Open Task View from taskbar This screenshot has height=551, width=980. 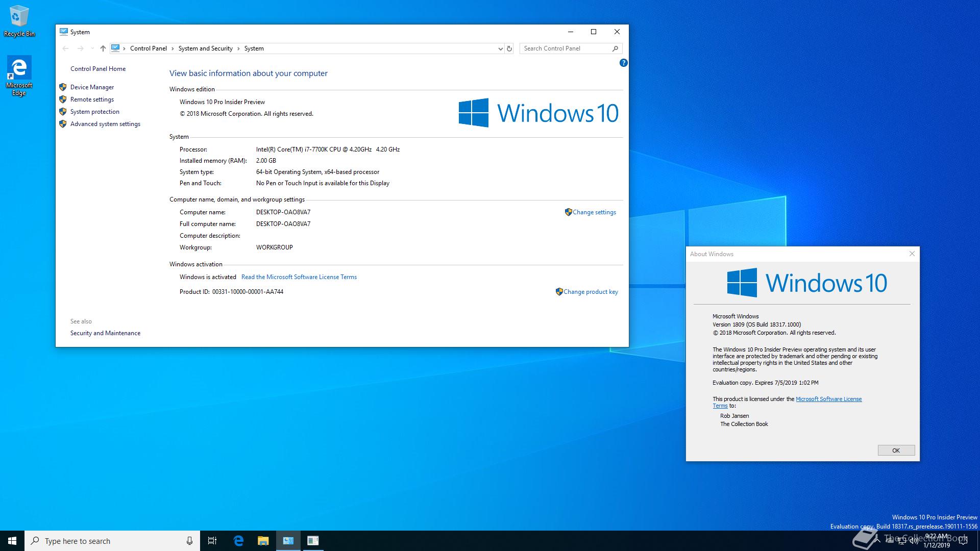[x=212, y=541]
